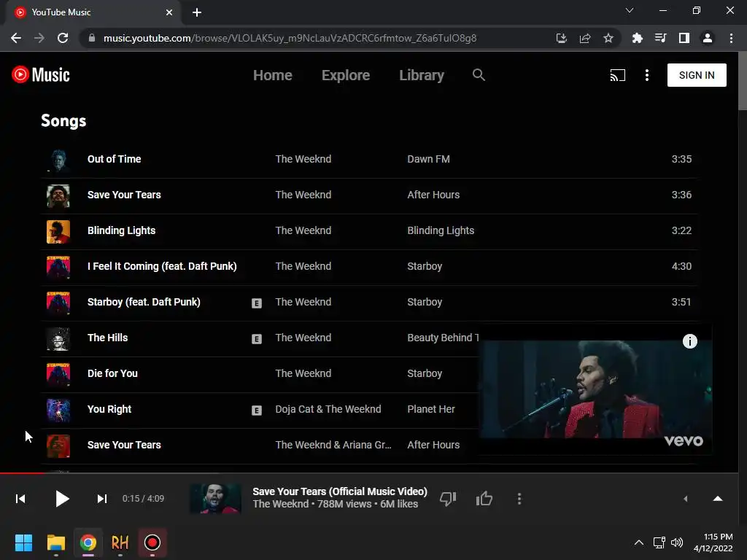Seek on the red song progress bar
The image size is (747, 560).
[x=369, y=472]
